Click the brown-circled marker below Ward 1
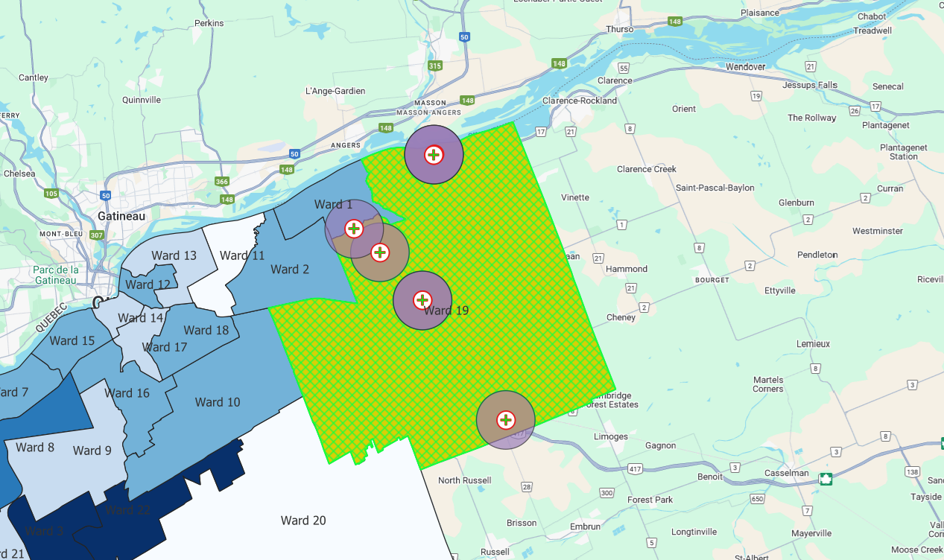This screenshot has height=560, width=944. [x=380, y=252]
